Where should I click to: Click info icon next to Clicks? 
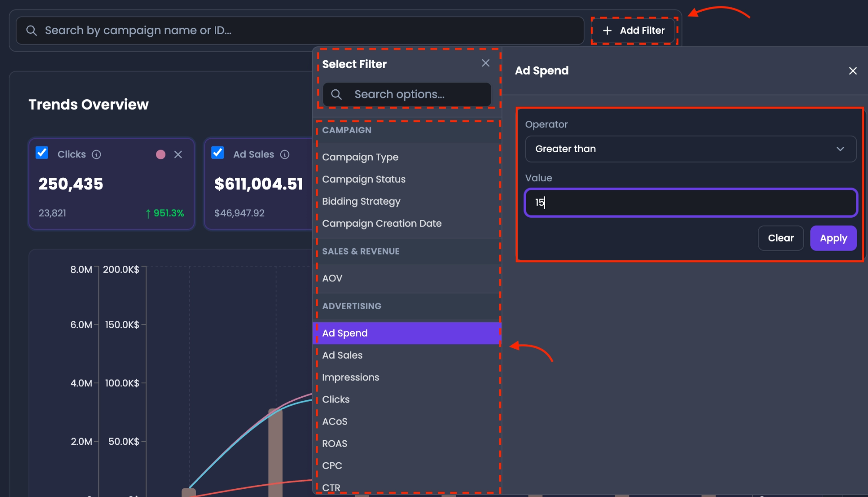coord(96,154)
